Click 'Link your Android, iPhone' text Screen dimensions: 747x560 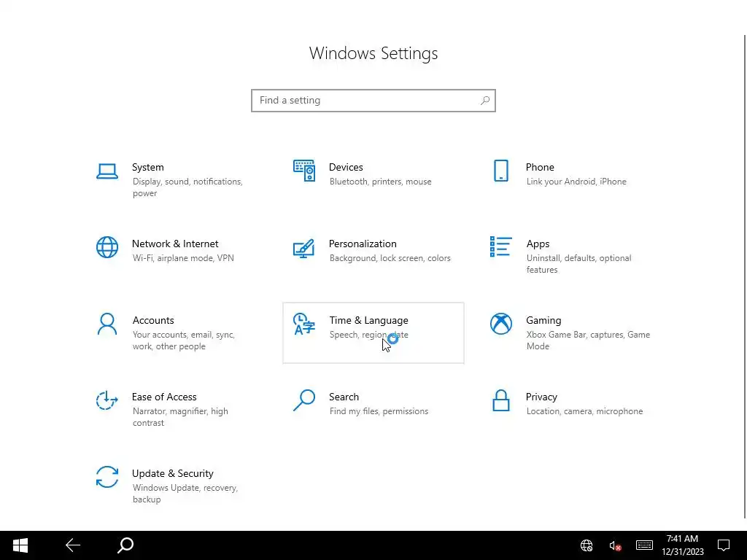pos(576,182)
